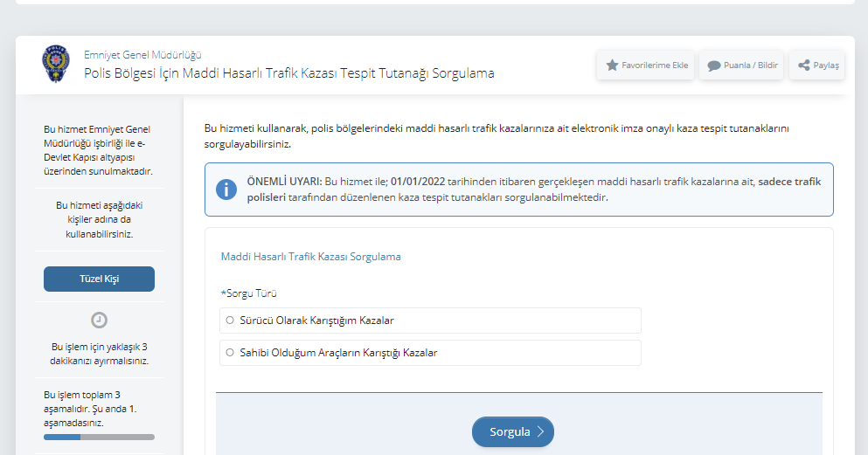Click the star icon for Favorilerime Ekle
Screen dimensions: 868x455
point(612,65)
